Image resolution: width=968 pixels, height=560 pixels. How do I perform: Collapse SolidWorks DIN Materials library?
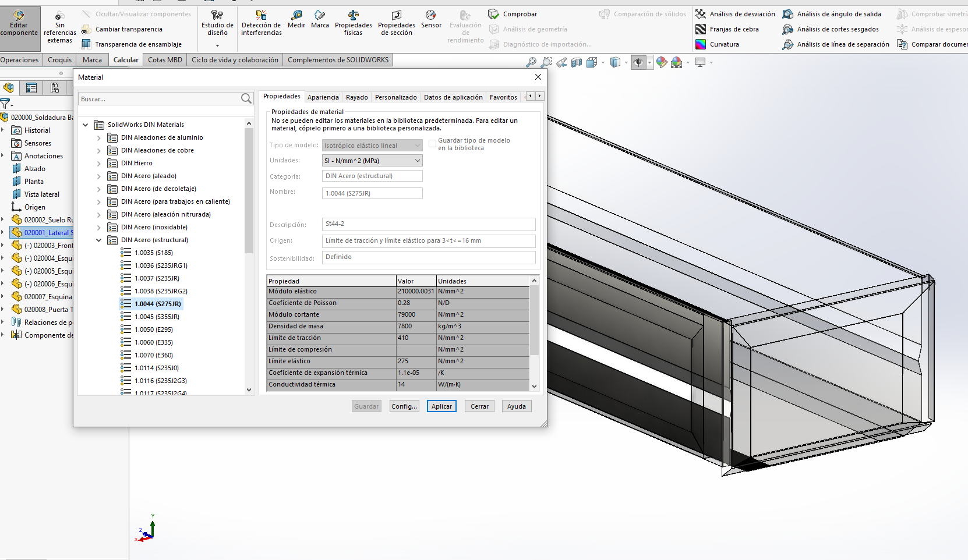click(x=86, y=125)
